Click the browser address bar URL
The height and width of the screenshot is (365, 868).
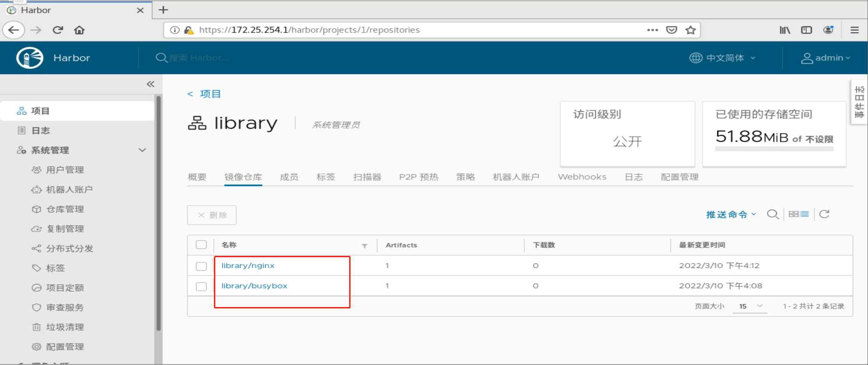[309, 30]
